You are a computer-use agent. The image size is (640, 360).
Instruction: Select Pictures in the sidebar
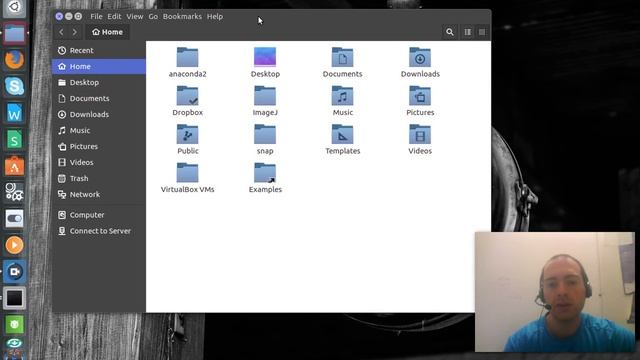99,146
